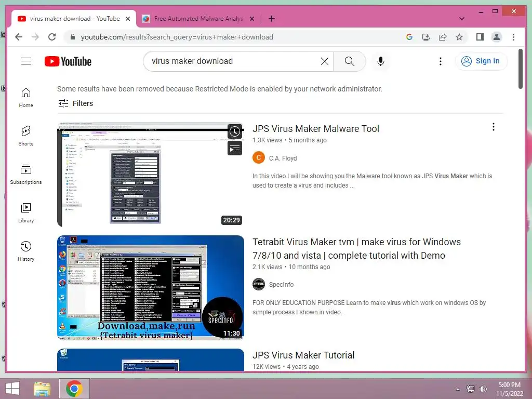The height and width of the screenshot is (399, 532).
Task: Open a new browser tab
Action: 271,19
